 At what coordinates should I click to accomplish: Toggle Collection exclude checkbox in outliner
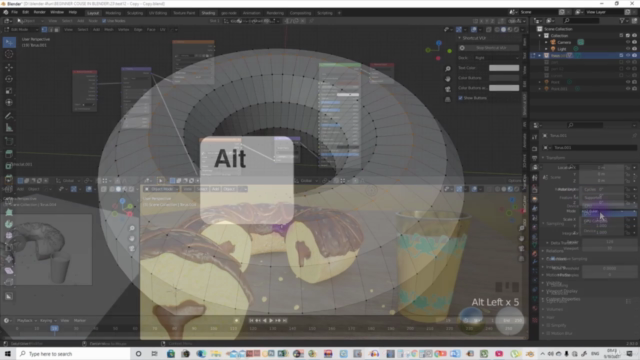tap(622, 36)
